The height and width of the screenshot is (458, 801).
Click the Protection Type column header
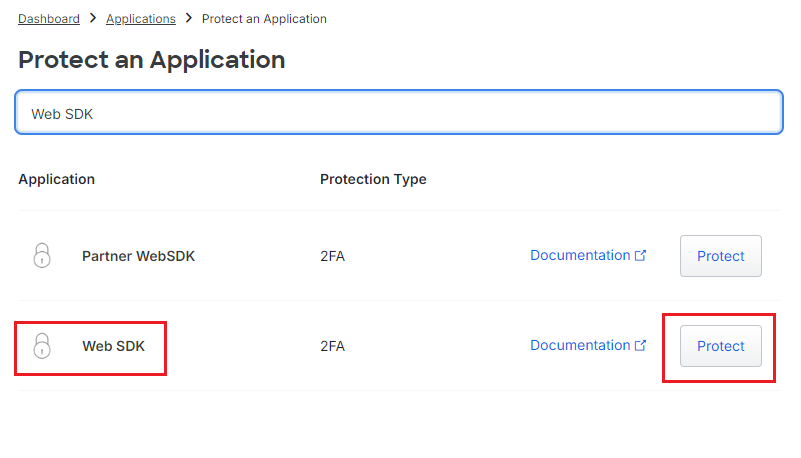pyautogui.click(x=373, y=180)
